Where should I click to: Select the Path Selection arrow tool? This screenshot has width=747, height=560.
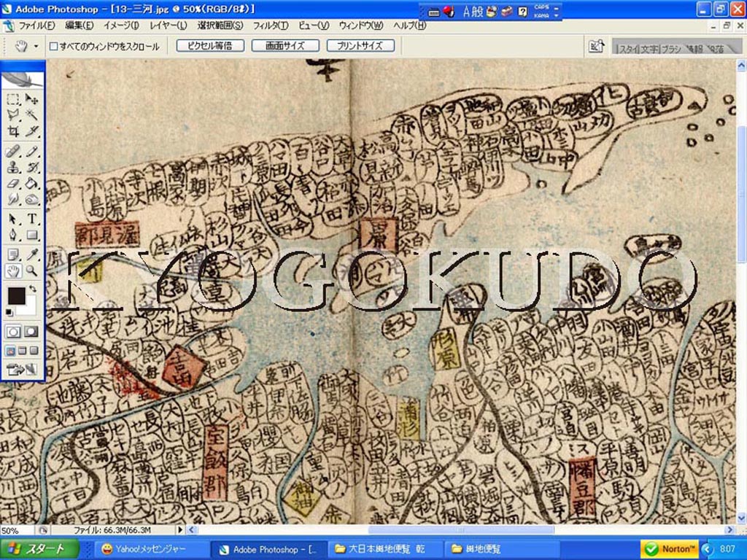(13, 219)
